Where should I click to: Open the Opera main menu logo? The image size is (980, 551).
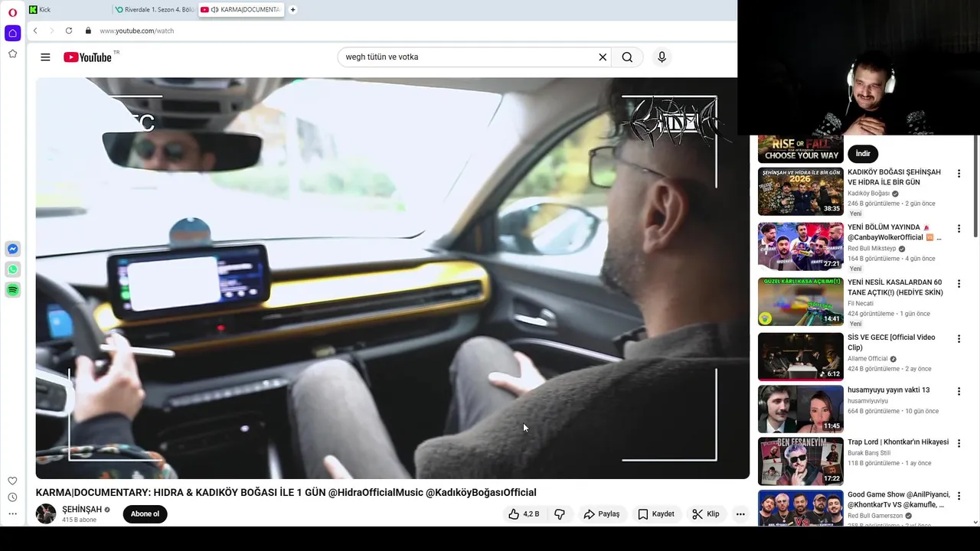click(12, 12)
